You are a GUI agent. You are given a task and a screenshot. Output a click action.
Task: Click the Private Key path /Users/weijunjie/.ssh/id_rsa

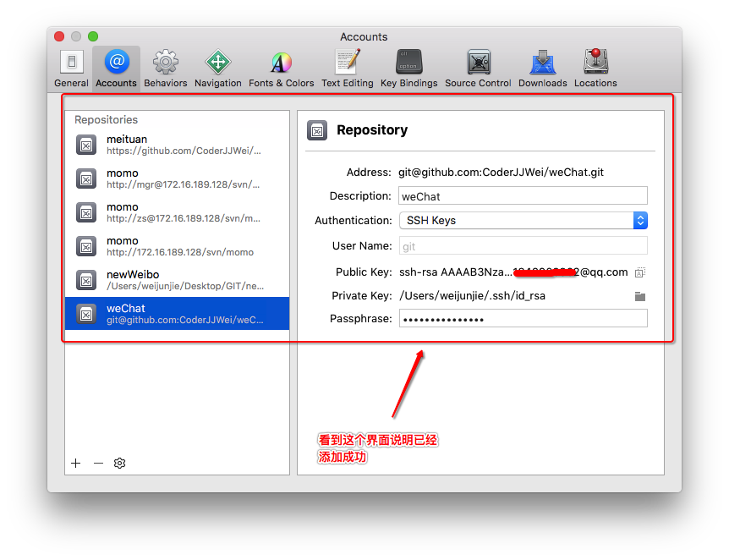pos(472,296)
